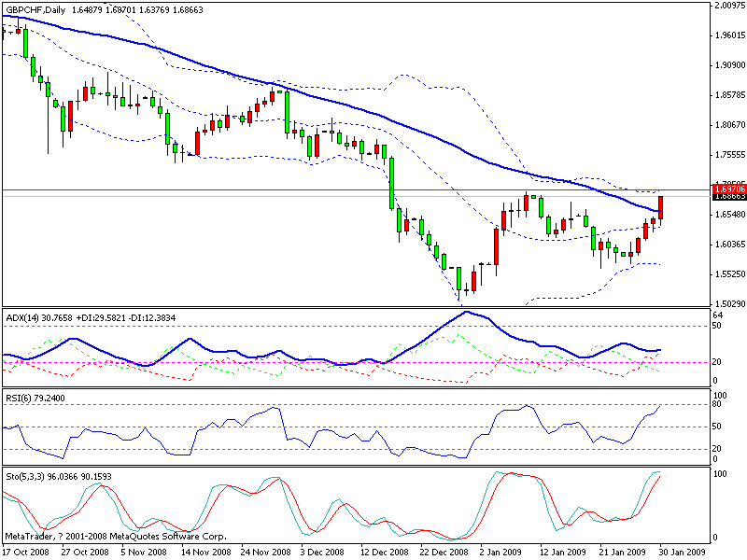Click the 2.00975 price axis label
The height and width of the screenshot is (560, 747).
730,6
